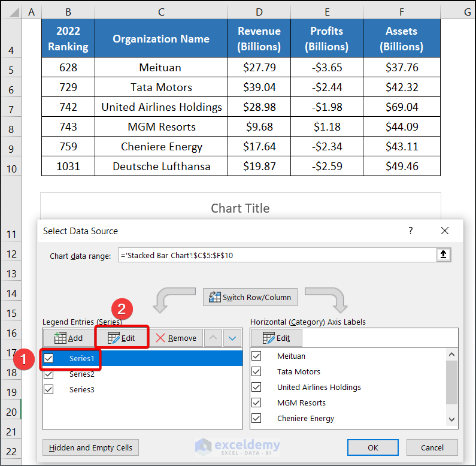Click ranking cell 1031
This screenshot has height=466, width=476.
pyautogui.click(x=68, y=166)
